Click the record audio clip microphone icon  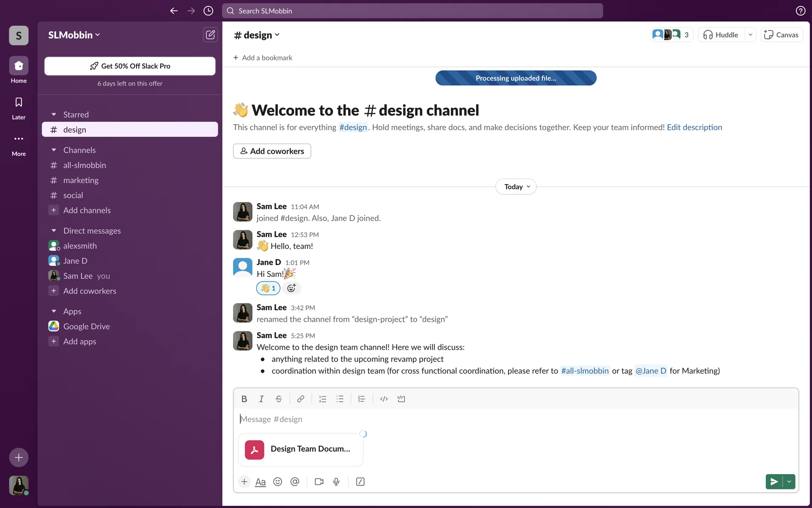336,482
